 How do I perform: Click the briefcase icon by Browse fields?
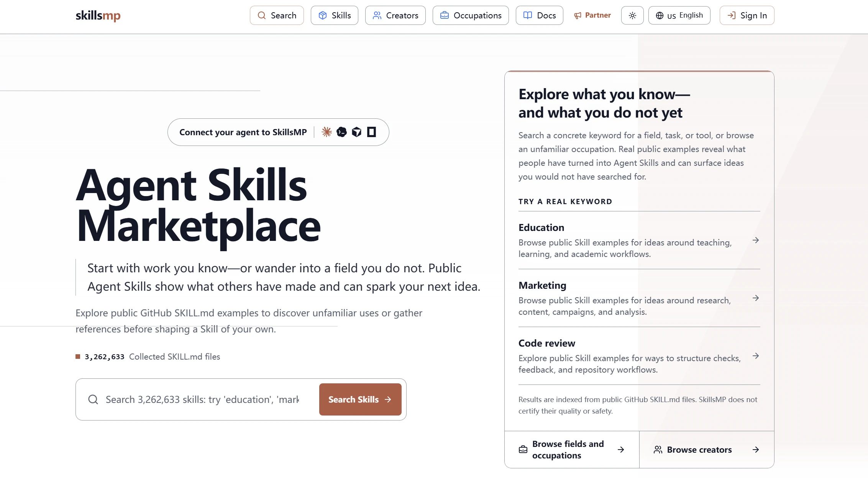point(523,450)
